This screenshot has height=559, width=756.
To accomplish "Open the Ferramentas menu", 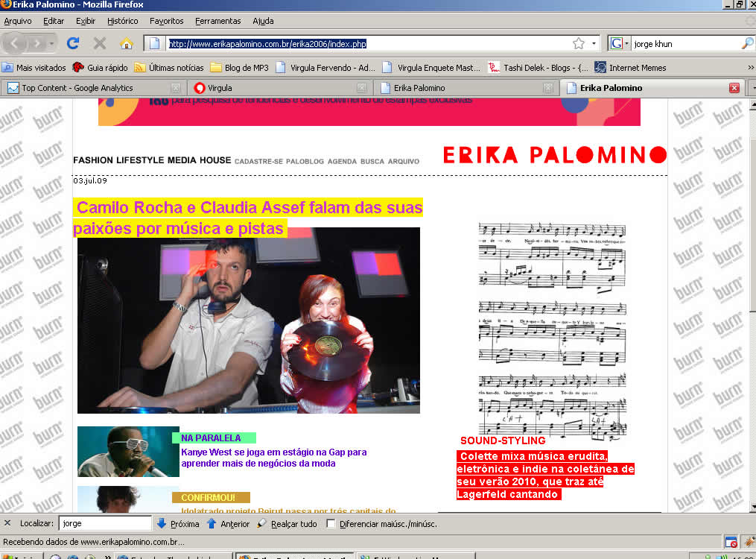I will (218, 21).
